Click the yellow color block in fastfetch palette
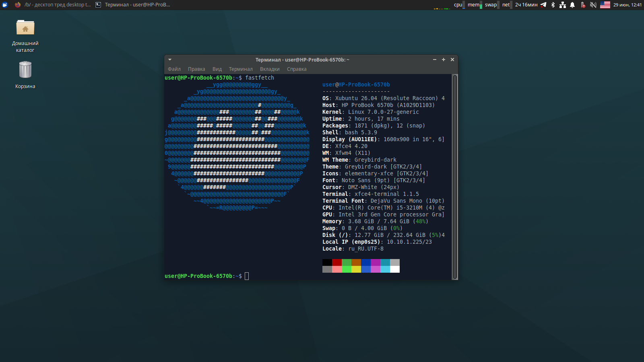Image resolution: width=644 pixels, height=362 pixels. (x=356, y=269)
